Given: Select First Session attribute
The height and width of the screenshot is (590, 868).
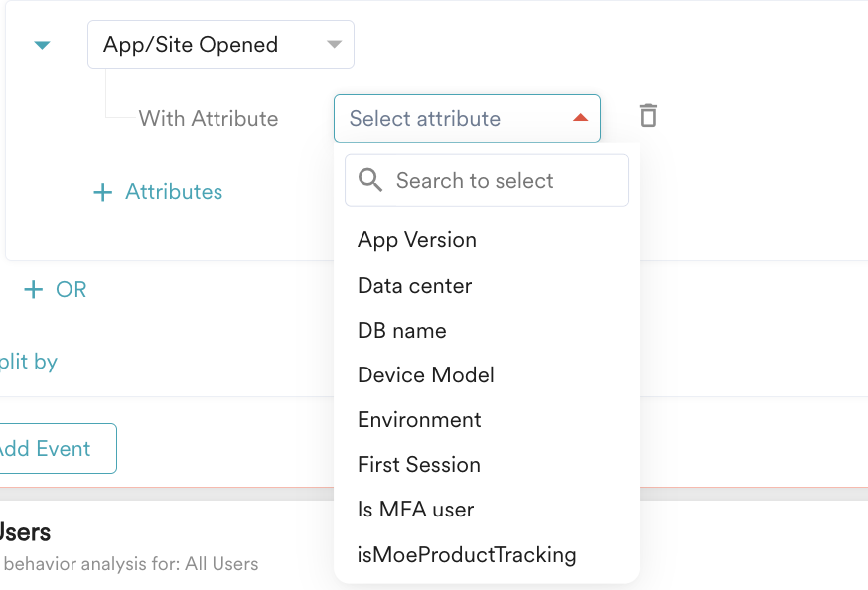Looking at the screenshot, I should pos(418,465).
